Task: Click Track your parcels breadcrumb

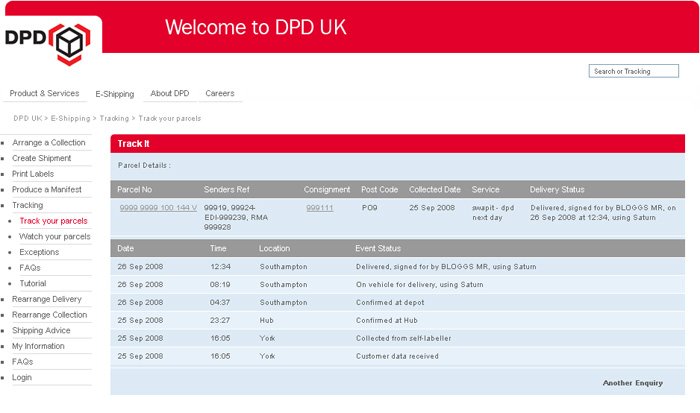Action: (x=170, y=118)
